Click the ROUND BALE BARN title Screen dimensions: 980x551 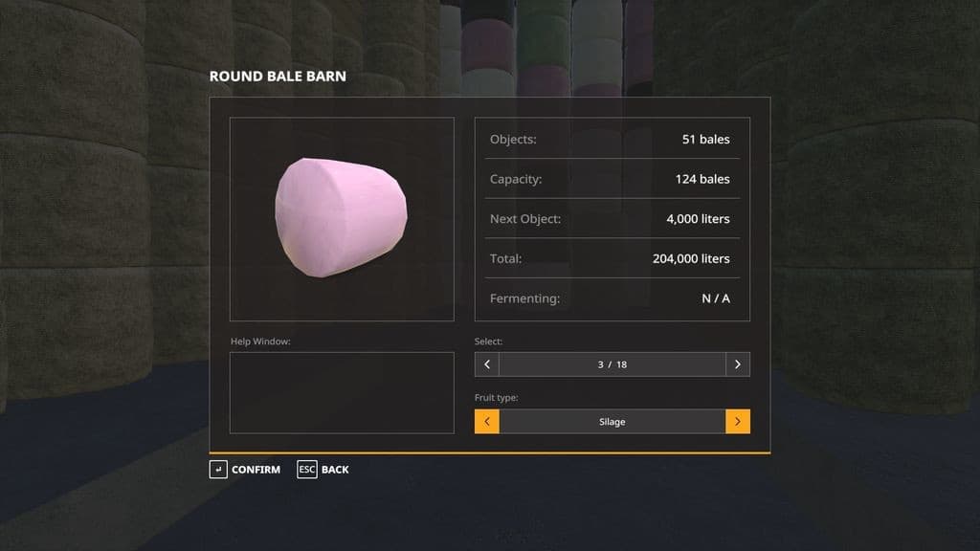click(x=278, y=77)
